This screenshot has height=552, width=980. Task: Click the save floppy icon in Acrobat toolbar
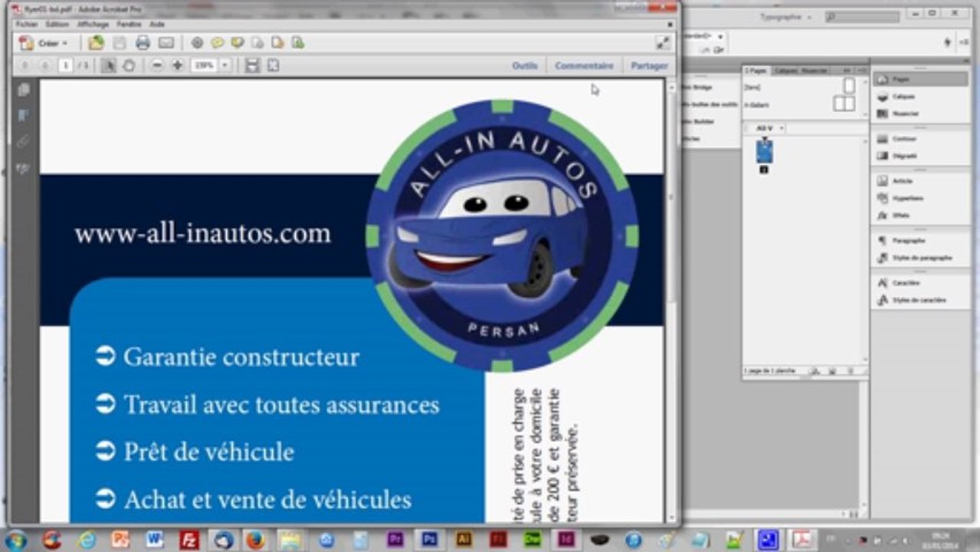(x=120, y=43)
